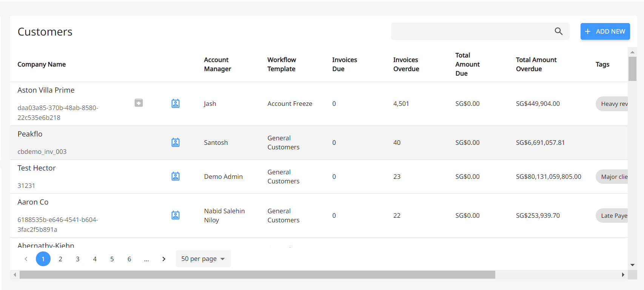
Task: Open contact icon for Aaron Co
Action: tap(176, 215)
